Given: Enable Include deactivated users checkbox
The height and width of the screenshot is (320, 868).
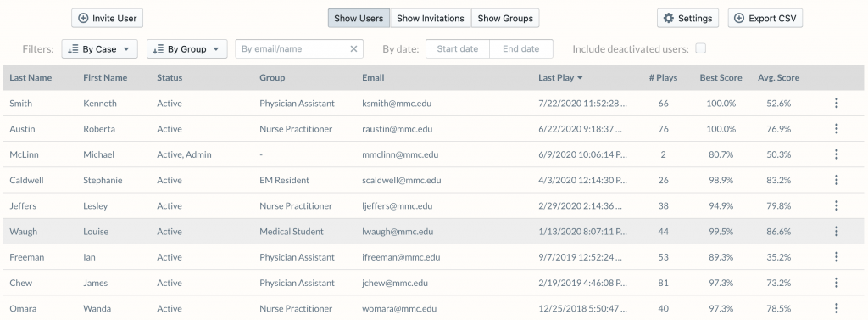Looking at the screenshot, I should coord(701,48).
